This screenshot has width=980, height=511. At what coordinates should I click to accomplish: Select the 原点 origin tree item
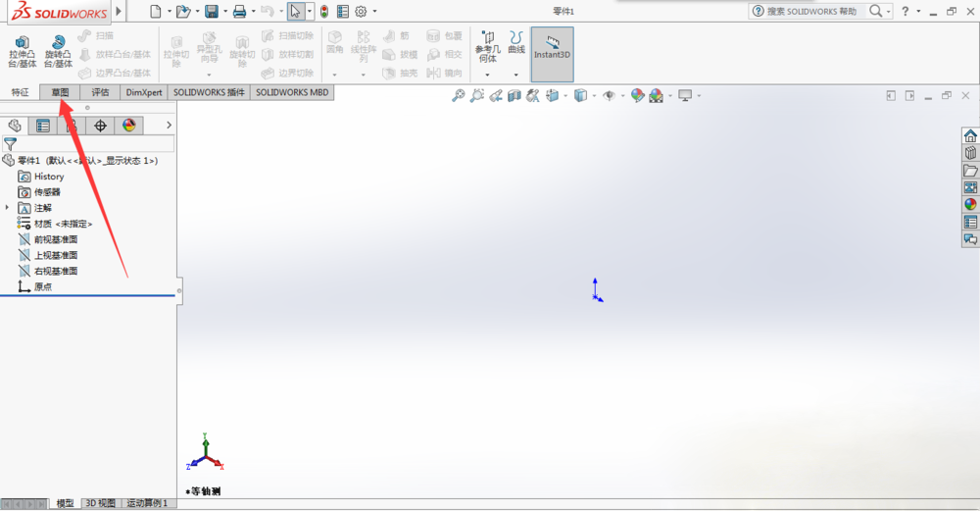35,286
